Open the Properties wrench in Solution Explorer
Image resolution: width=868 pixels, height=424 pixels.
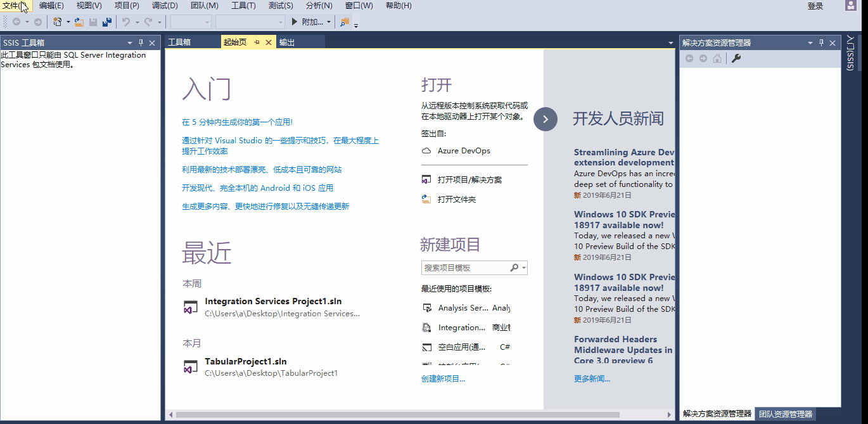coord(736,58)
